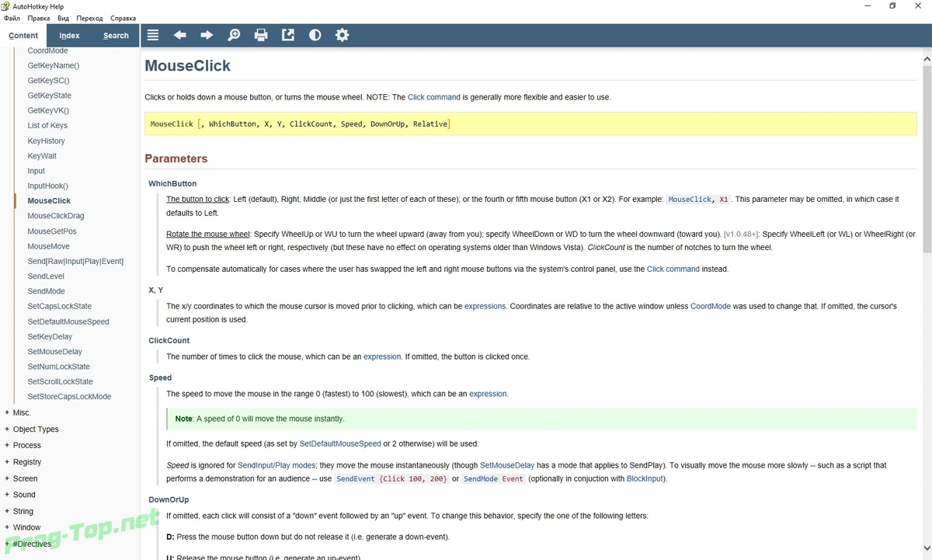Open the Переход menu

89,18
